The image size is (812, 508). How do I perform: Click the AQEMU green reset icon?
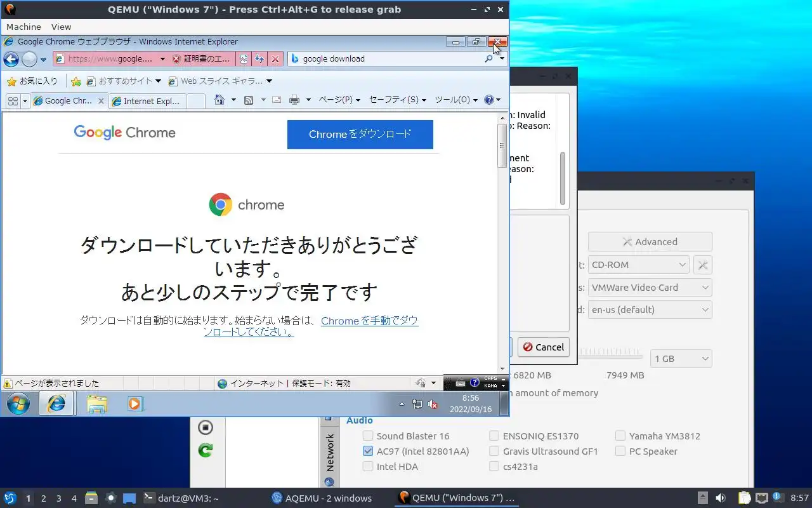pyautogui.click(x=205, y=450)
